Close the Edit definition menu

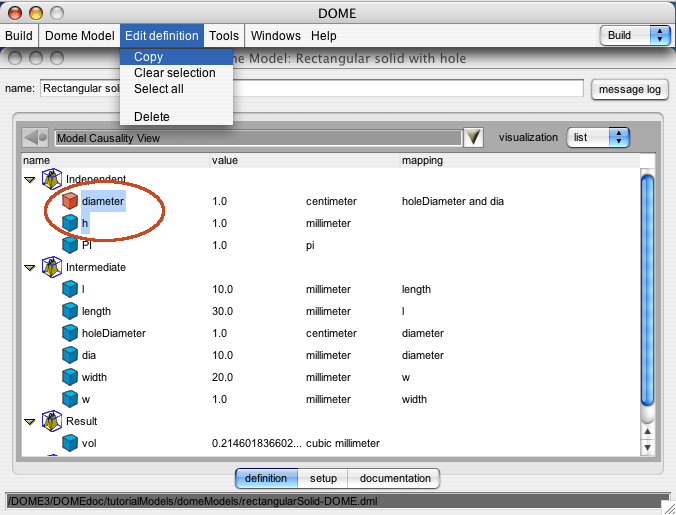pos(162,35)
